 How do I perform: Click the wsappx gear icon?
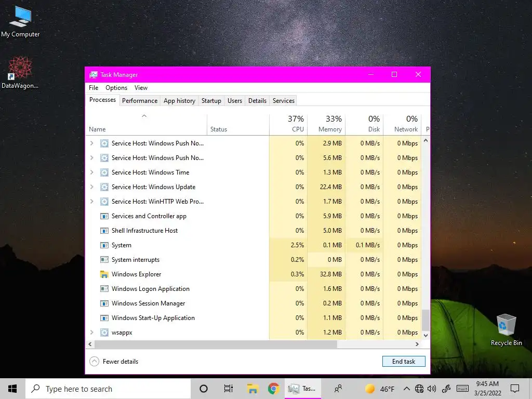click(x=104, y=332)
